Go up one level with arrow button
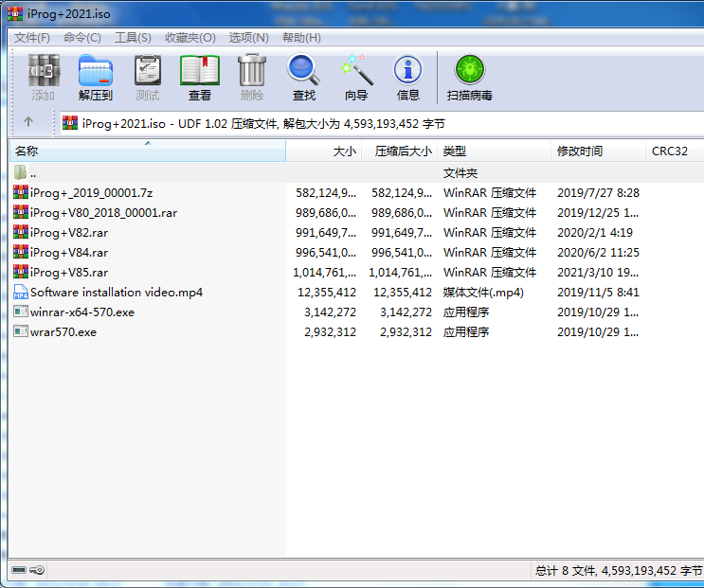704x588 pixels. (28, 121)
